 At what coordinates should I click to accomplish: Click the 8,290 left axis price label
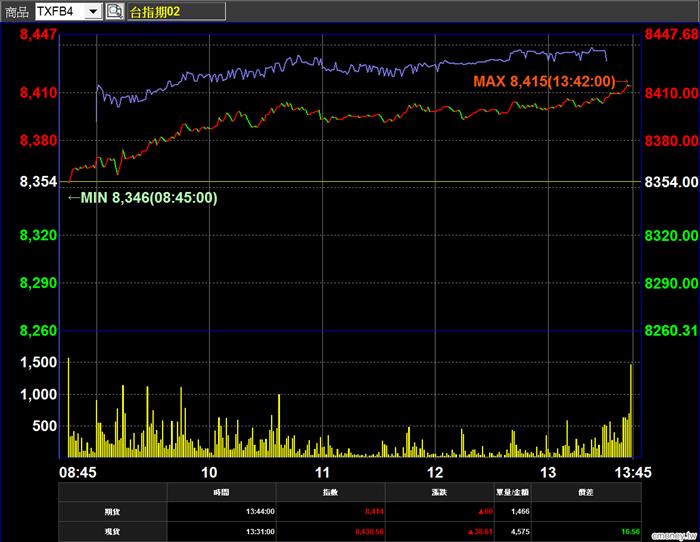(x=38, y=283)
